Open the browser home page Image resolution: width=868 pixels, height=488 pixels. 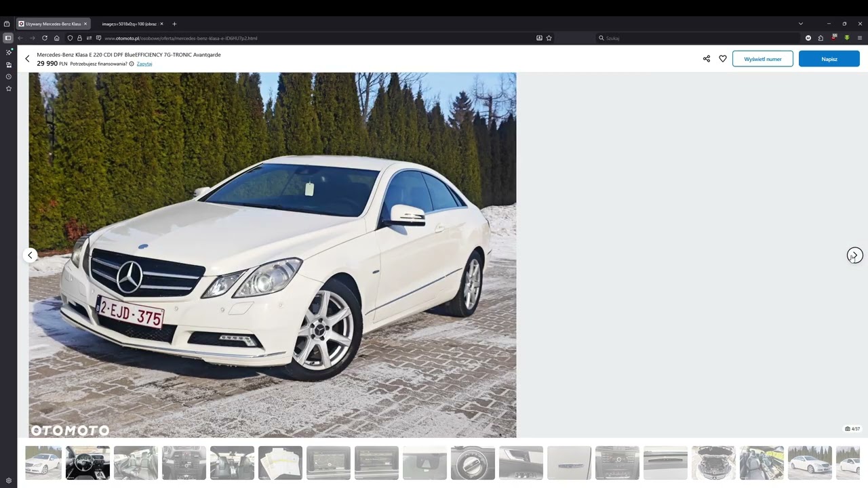57,38
